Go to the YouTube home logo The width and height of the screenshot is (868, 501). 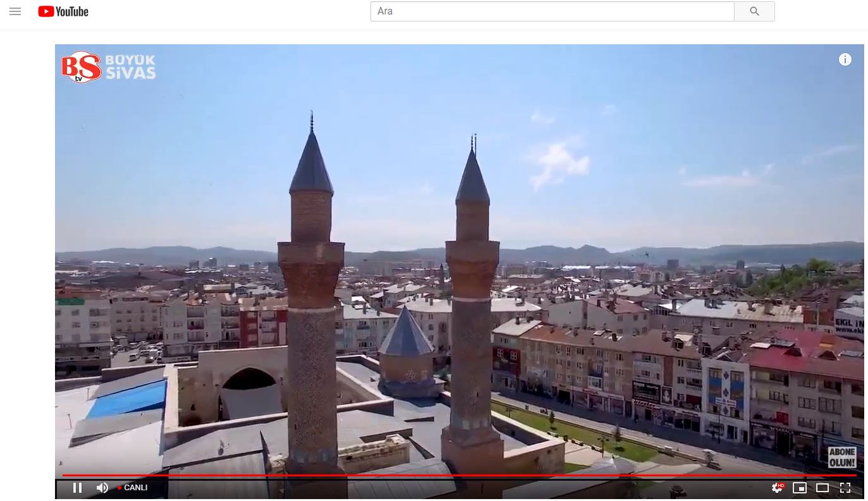(x=63, y=11)
